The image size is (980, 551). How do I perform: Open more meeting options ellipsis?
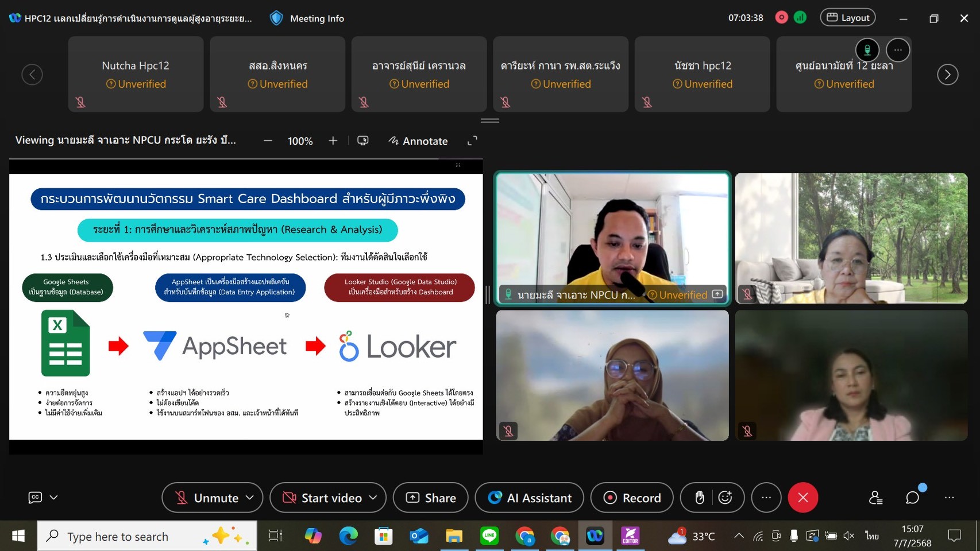[766, 498]
